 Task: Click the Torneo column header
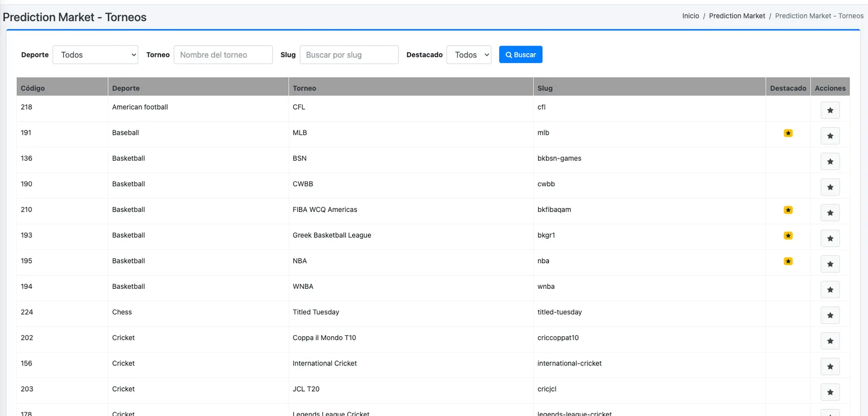pos(411,87)
